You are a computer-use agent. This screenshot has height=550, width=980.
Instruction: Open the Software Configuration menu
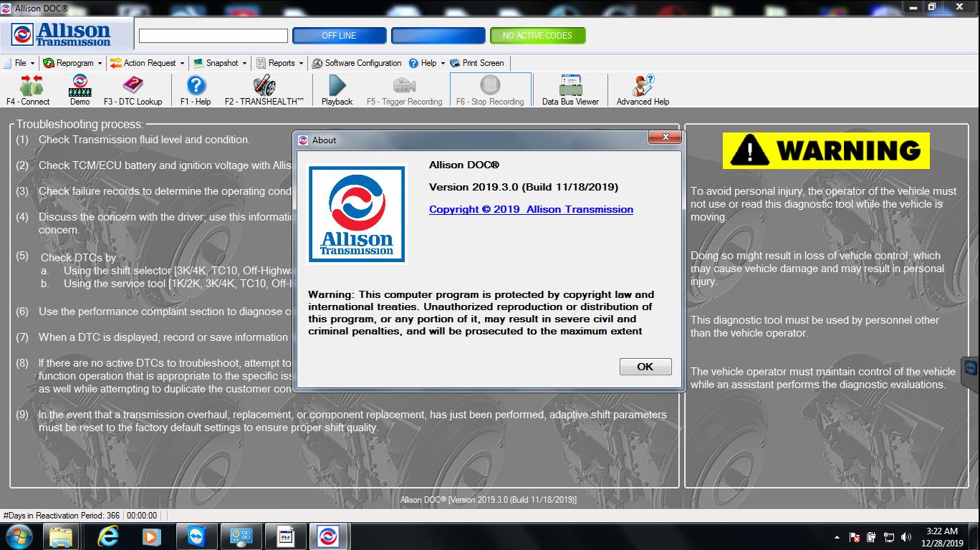357,63
